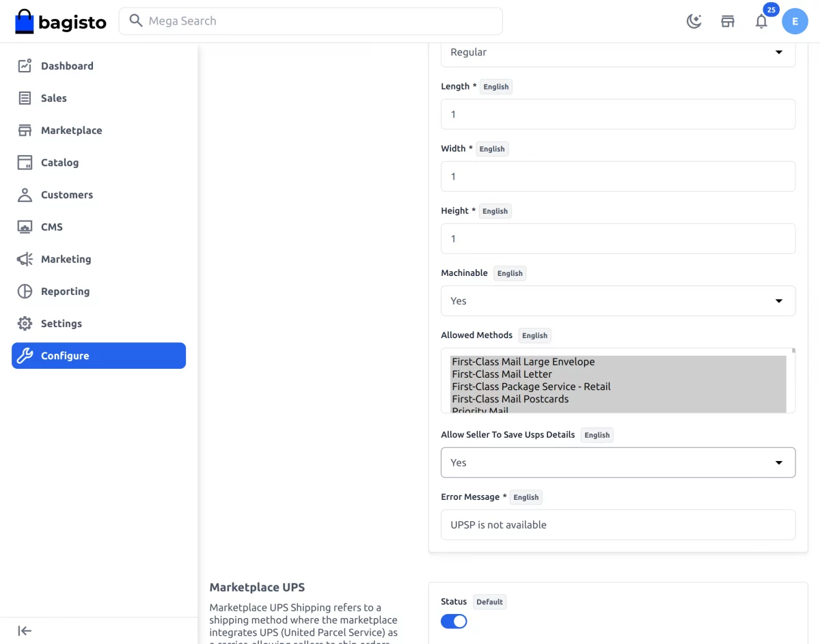
Task: Click the Reporting chart icon
Action: [x=25, y=291]
